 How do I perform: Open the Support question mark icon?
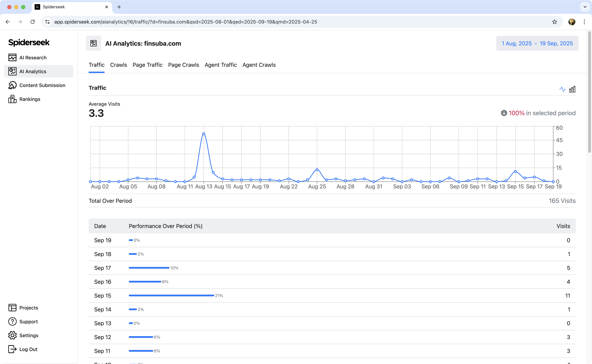click(x=12, y=321)
